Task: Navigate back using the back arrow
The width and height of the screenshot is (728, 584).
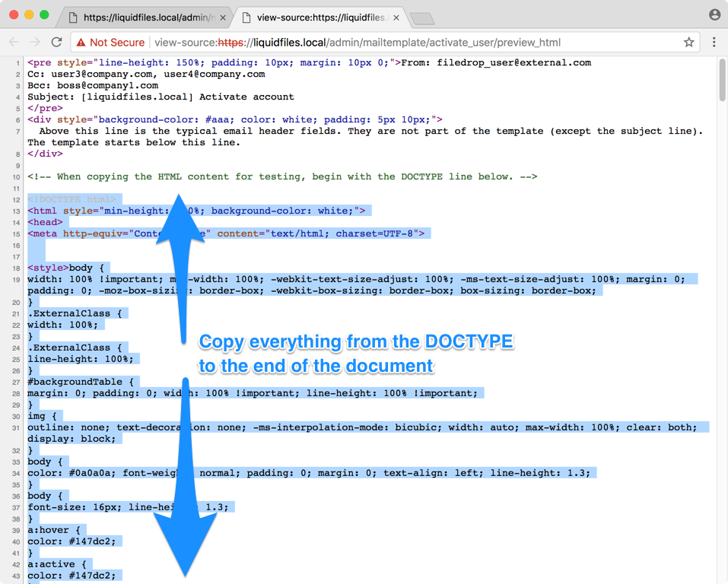Action: pyautogui.click(x=14, y=43)
